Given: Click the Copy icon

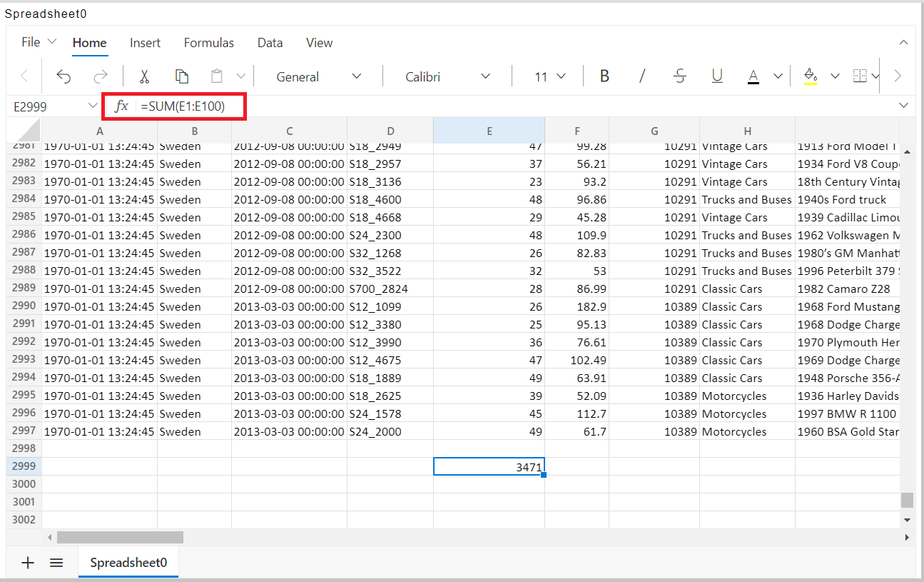Looking at the screenshot, I should [182, 76].
